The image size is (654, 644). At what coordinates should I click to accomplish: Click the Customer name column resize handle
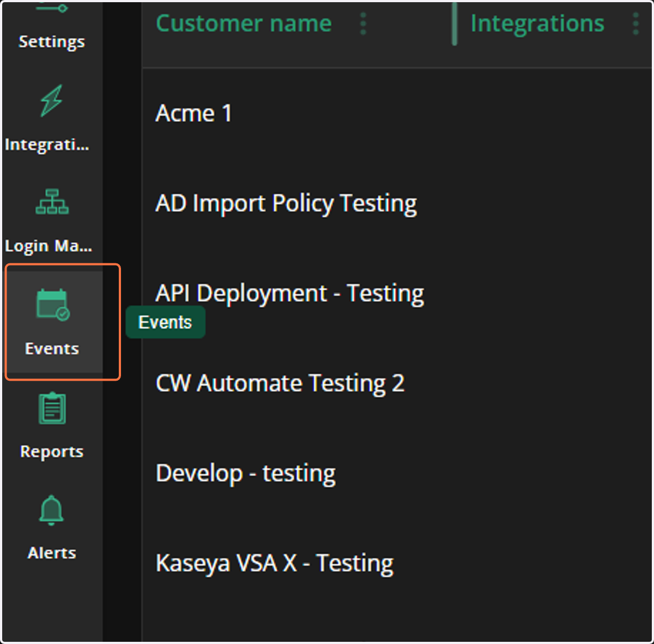click(x=454, y=24)
